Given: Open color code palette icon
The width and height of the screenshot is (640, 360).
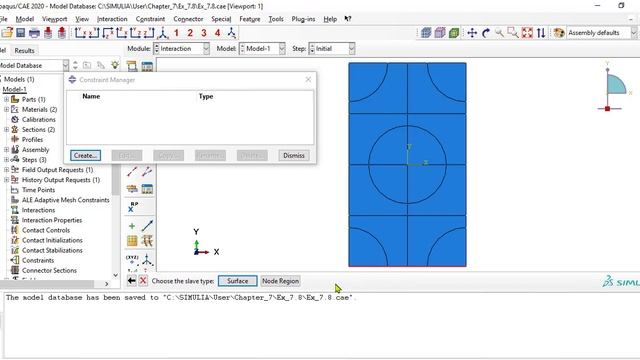Looking at the screenshot, I should (x=559, y=33).
